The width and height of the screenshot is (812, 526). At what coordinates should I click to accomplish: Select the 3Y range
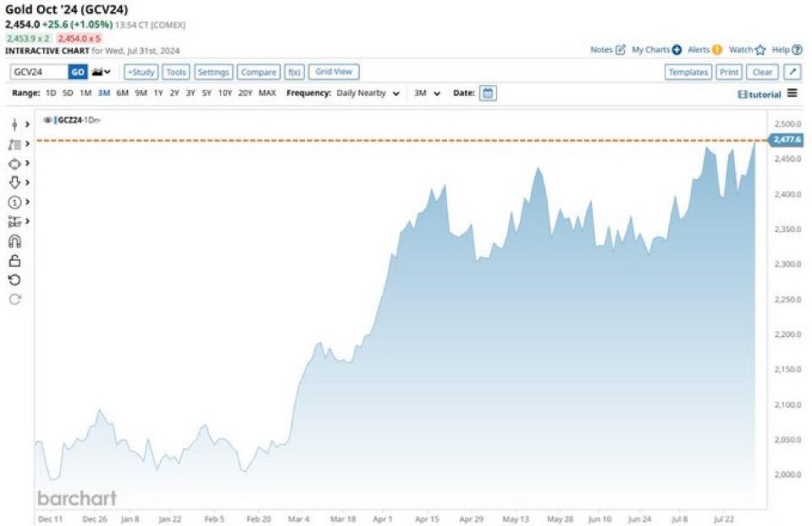[x=190, y=93]
